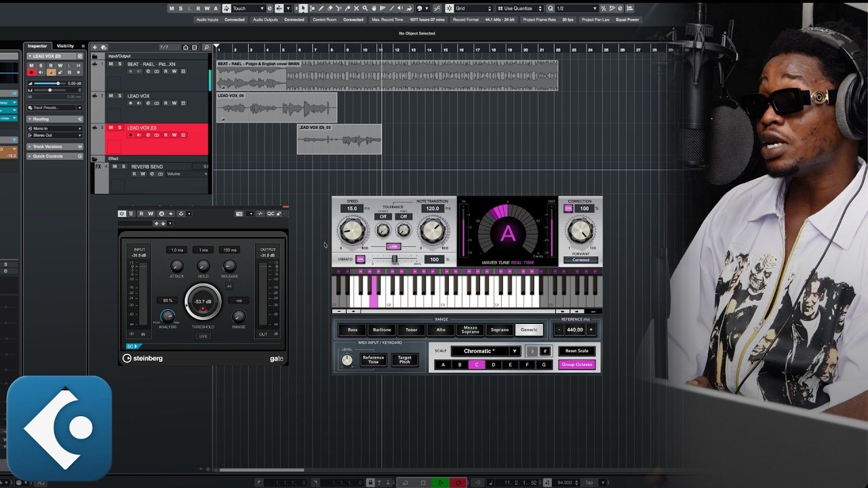Solo the LEAD VOX track
Image resolution: width=868 pixels, height=488 pixels.
click(x=120, y=96)
